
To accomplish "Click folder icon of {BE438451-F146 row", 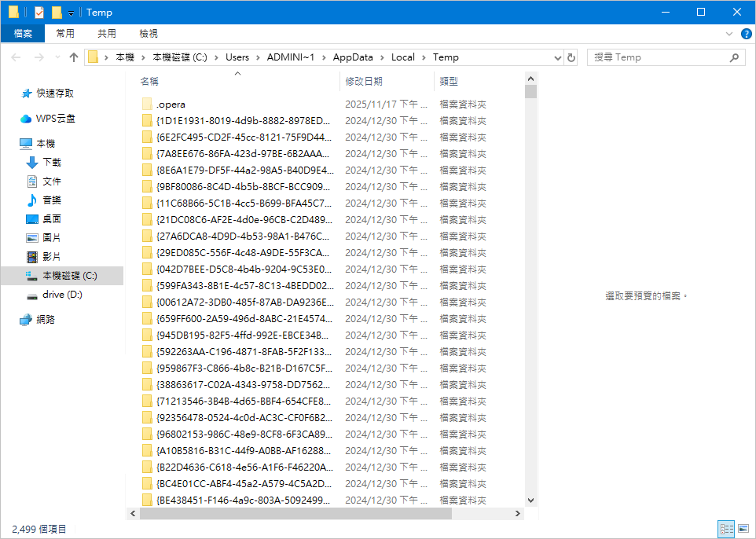I will click(x=147, y=500).
